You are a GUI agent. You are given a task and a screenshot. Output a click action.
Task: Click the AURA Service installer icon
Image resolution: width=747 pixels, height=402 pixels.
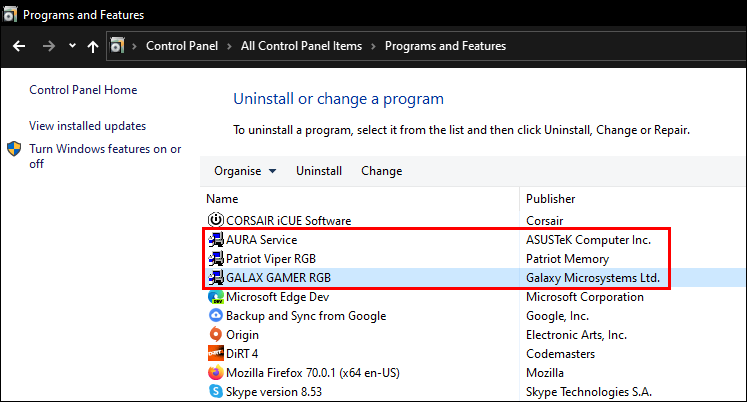pos(216,240)
